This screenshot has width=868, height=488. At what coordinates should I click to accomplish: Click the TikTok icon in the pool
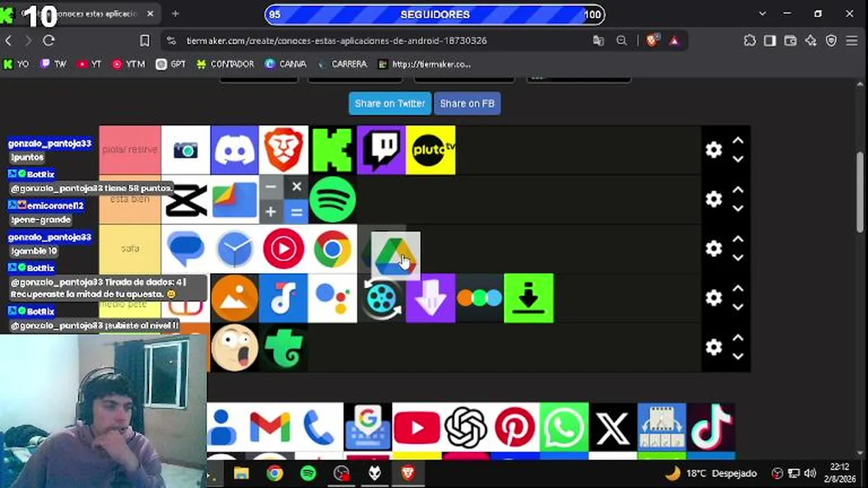pos(711,427)
